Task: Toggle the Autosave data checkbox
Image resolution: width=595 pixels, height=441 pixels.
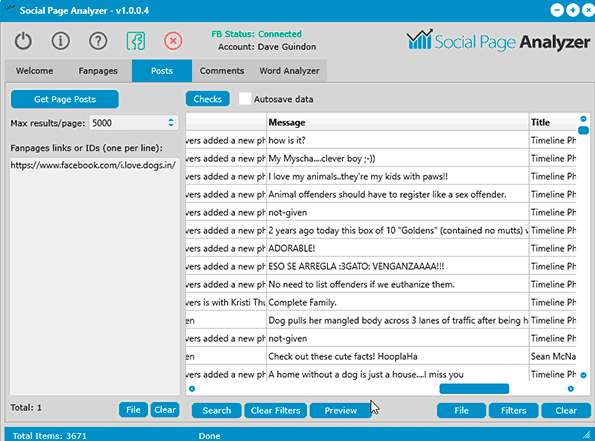Action: click(x=245, y=99)
